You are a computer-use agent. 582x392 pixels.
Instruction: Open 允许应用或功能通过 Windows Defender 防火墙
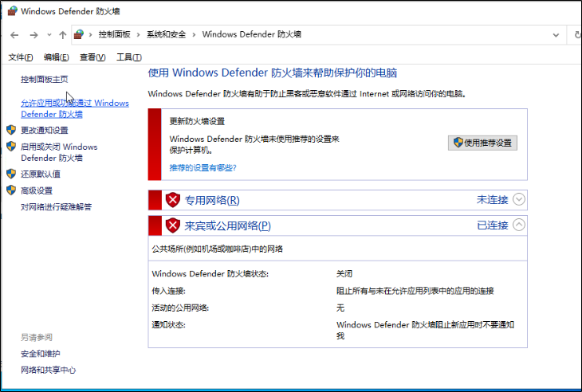pos(75,108)
